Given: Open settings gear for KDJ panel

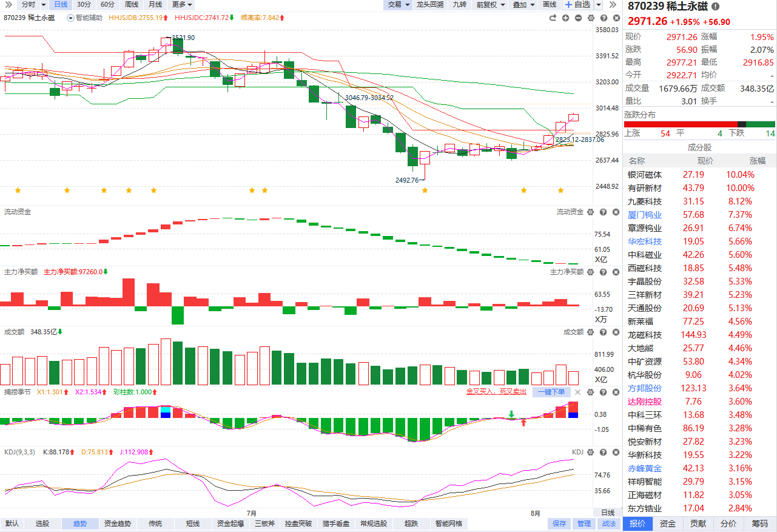Looking at the screenshot, I should (590, 452).
